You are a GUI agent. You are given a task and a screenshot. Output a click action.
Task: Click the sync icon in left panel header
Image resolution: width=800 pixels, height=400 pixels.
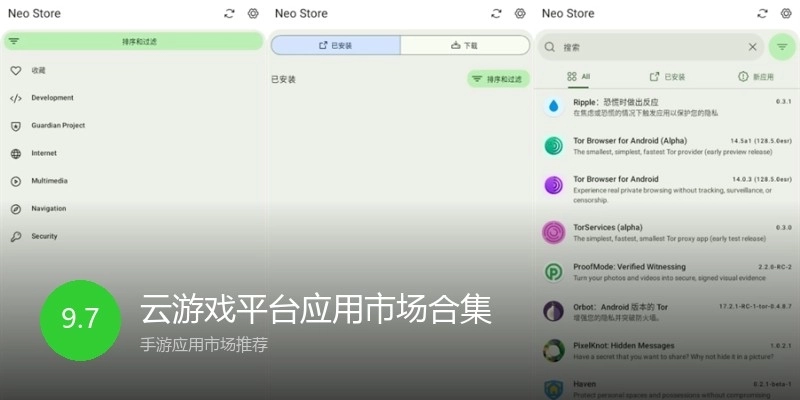230,14
